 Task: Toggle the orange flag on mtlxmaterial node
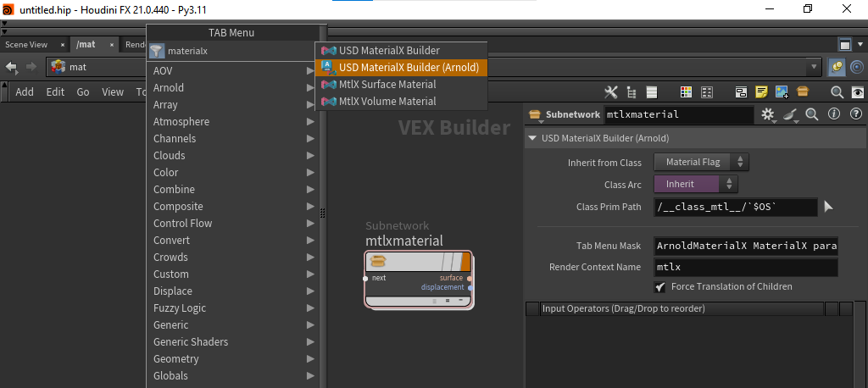[x=465, y=261]
